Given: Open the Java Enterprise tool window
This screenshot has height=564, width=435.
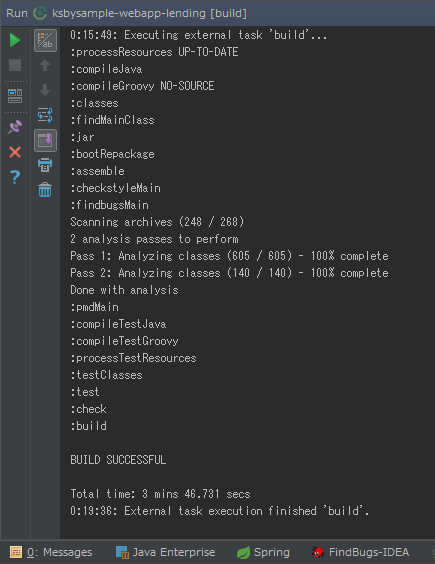Looking at the screenshot, I should (165, 552).
